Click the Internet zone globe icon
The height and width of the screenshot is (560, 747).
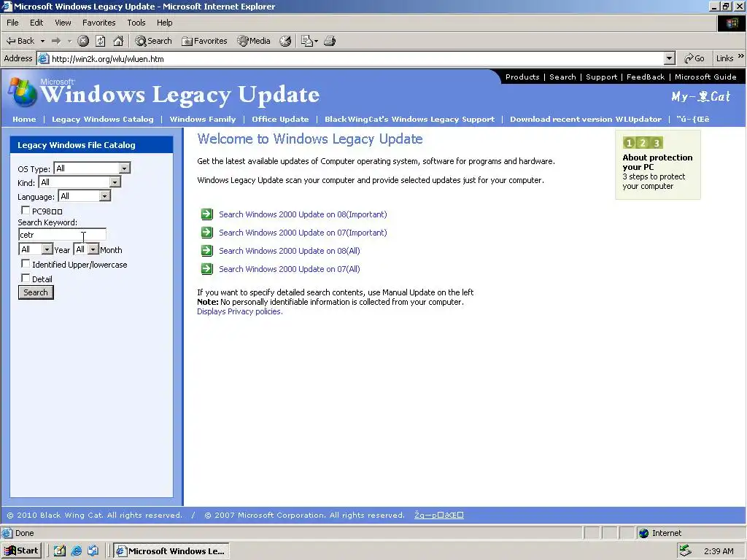click(643, 533)
